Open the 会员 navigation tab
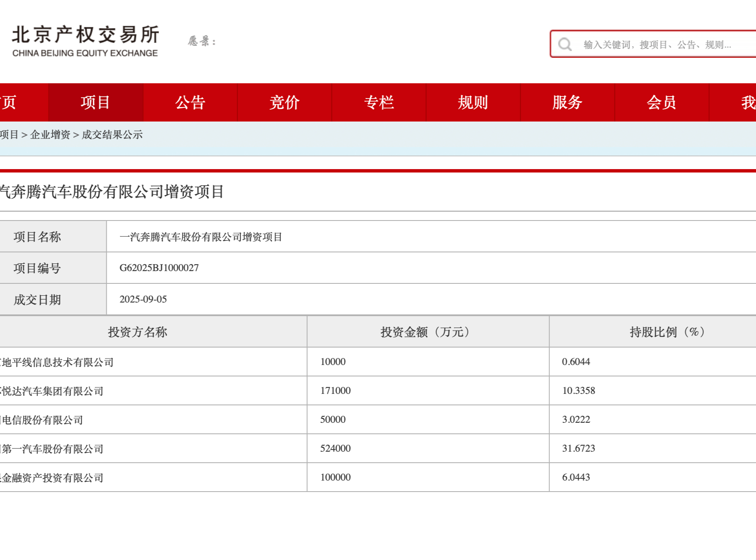 (x=662, y=102)
